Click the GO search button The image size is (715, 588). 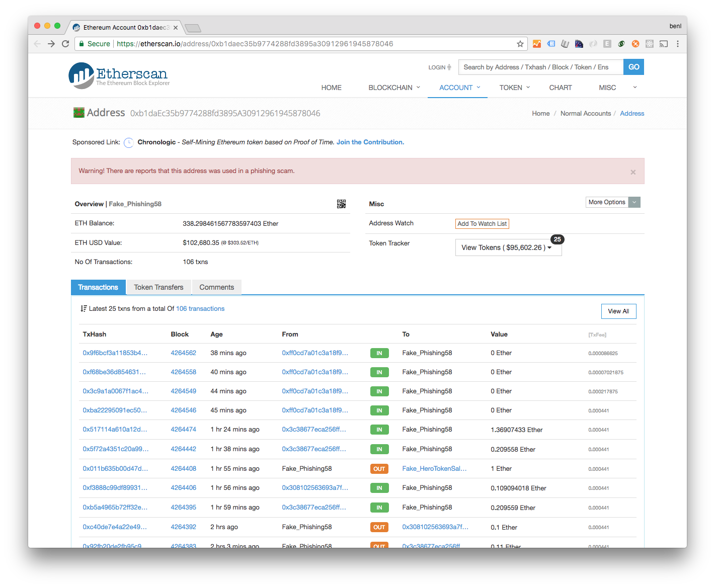[633, 67]
